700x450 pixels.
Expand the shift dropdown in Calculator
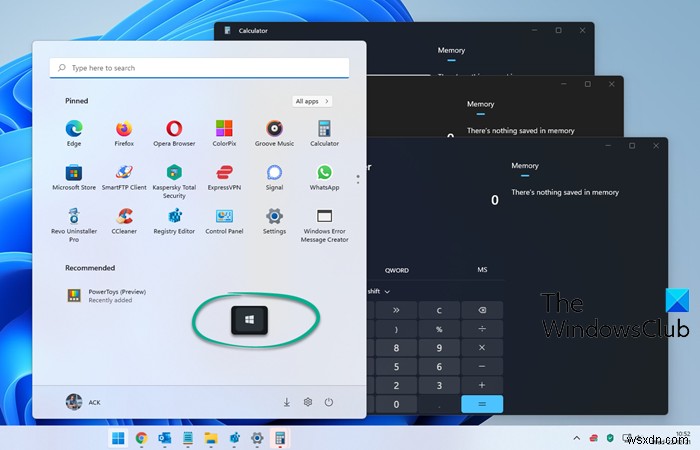pyautogui.click(x=379, y=292)
